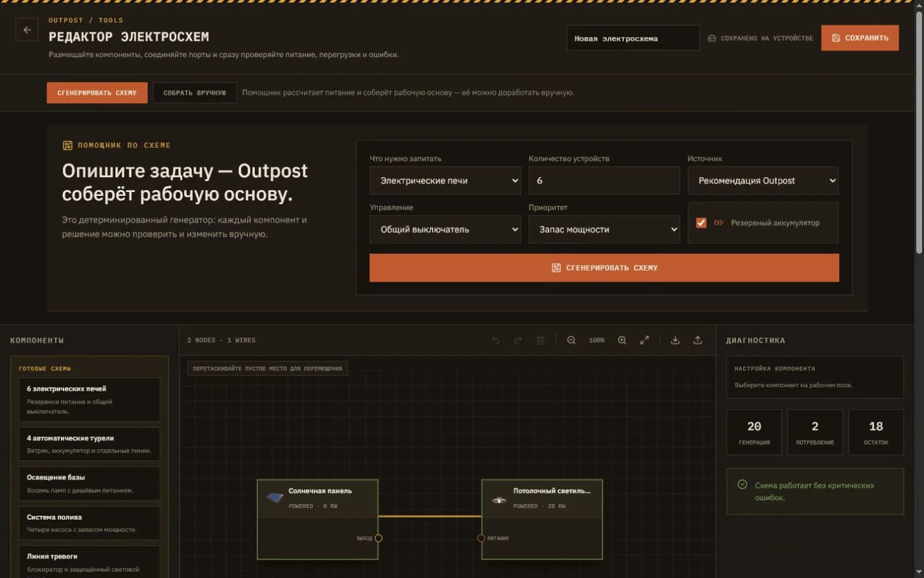Image resolution: width=924 pixels, height=578 pixels.
Task: Click the trash delete icon
Action: click(540, 340)
